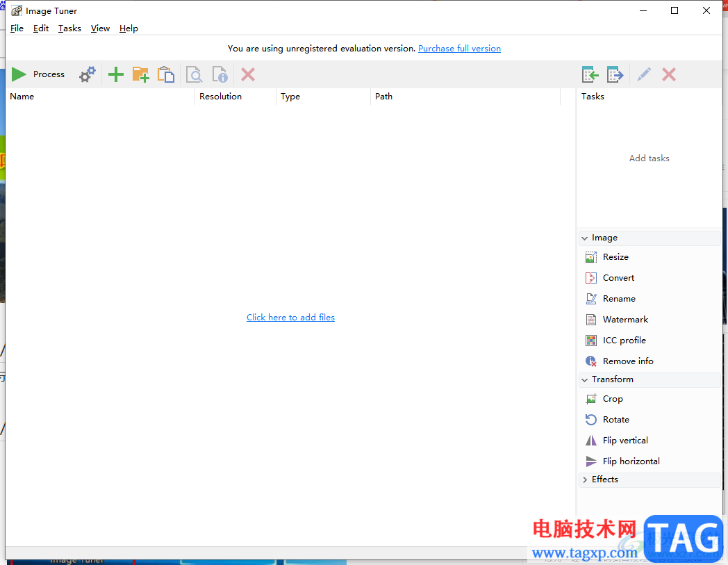
Task: Collapse the Image task group
Action: (584, 238)
